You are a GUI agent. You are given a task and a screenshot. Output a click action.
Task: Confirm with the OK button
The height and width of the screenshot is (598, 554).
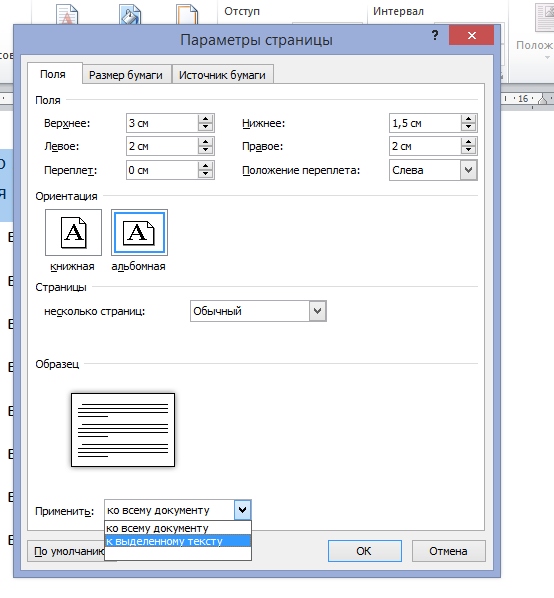click(365, 551)
